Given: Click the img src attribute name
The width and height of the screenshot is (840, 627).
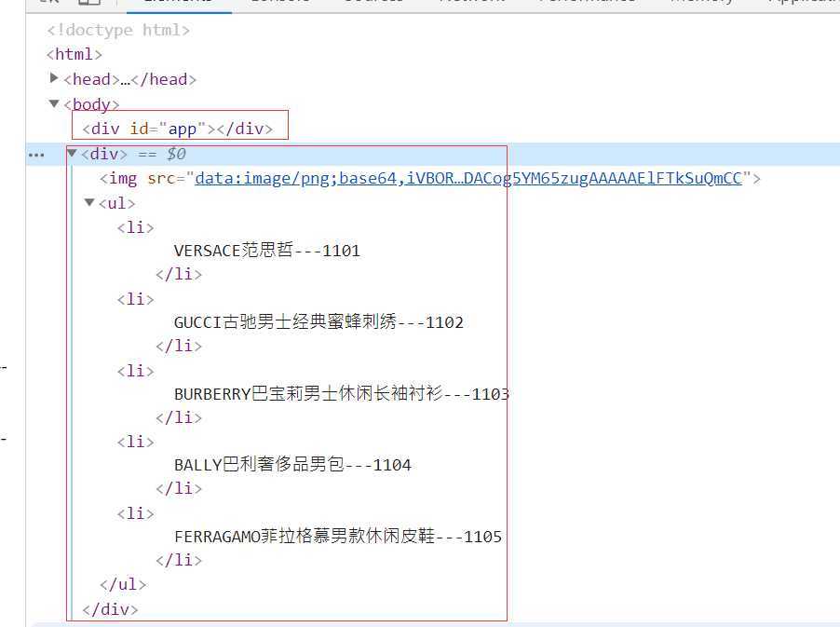Looking at the screenshot, I should point(161,178).
